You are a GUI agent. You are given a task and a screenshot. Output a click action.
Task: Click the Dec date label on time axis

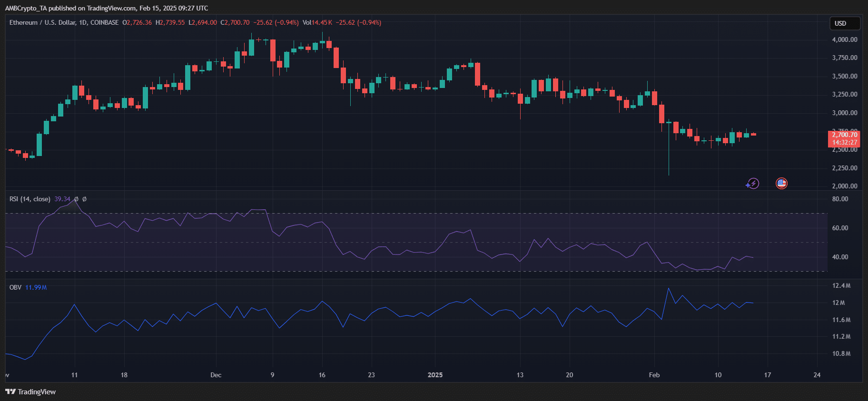tap(216, 375)
